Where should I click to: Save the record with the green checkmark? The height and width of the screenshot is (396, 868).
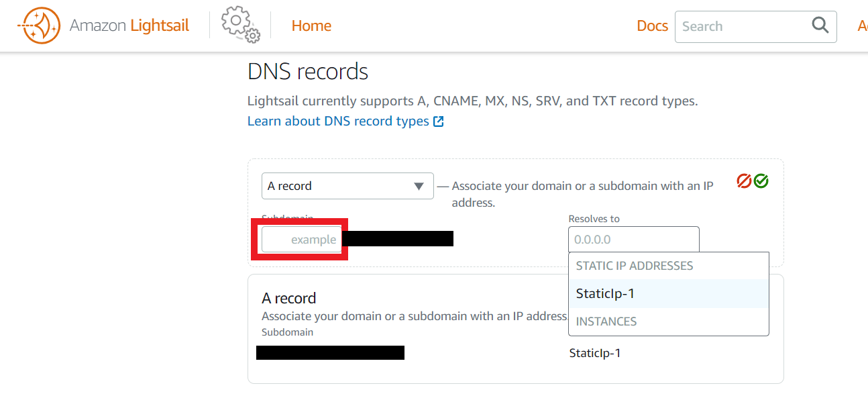761,181
